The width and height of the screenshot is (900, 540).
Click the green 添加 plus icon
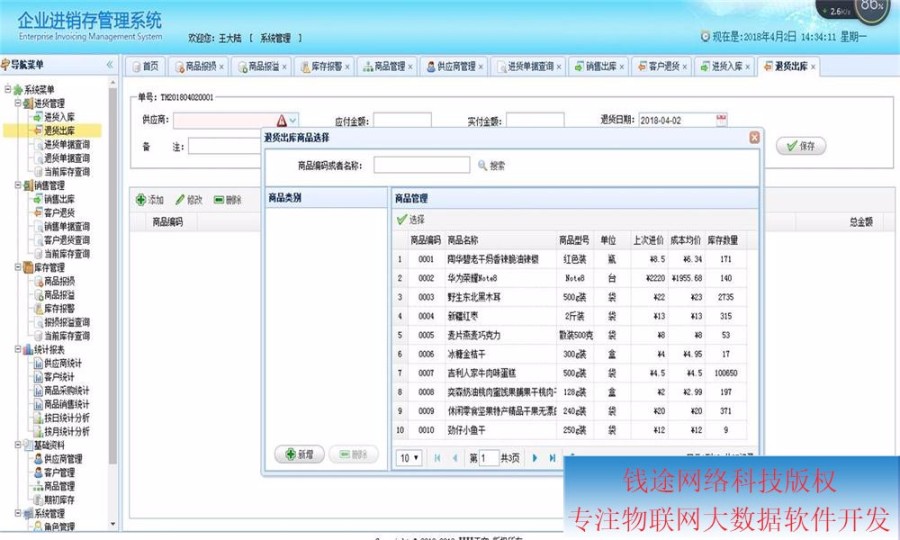point(141,200)
